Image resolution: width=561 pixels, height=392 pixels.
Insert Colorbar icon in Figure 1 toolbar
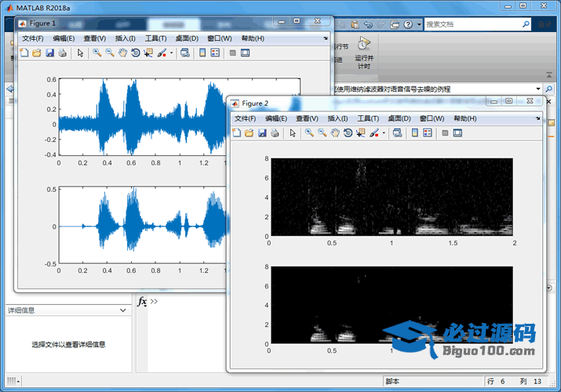(x=202, y=53)
